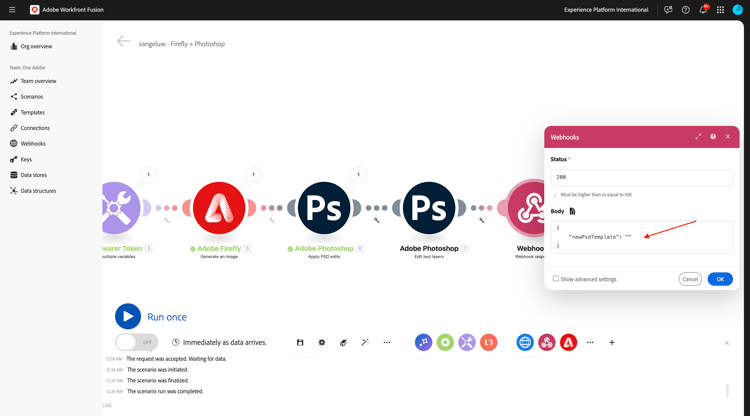Click Cancel in the Webhooks dialog
This screenshot has width=750, height=416.
coord(690,279)
